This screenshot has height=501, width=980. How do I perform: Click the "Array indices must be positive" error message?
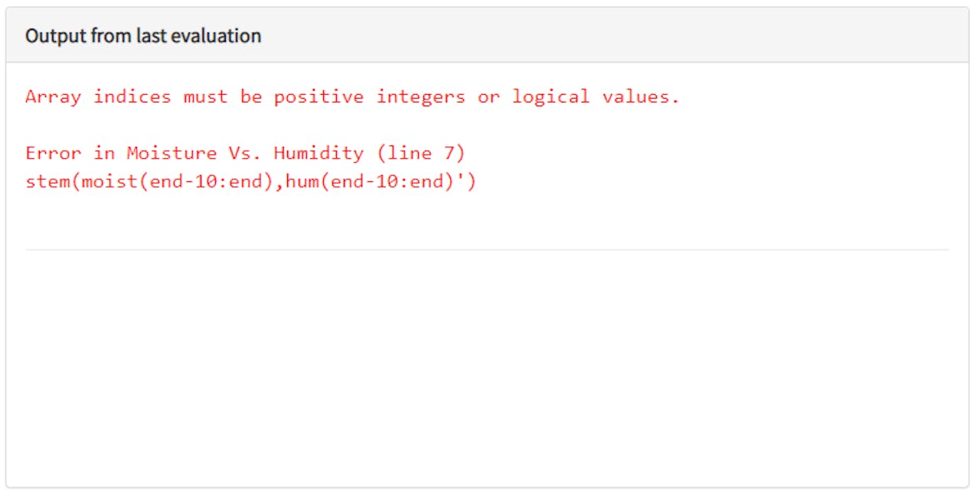(x=352, y=97)
